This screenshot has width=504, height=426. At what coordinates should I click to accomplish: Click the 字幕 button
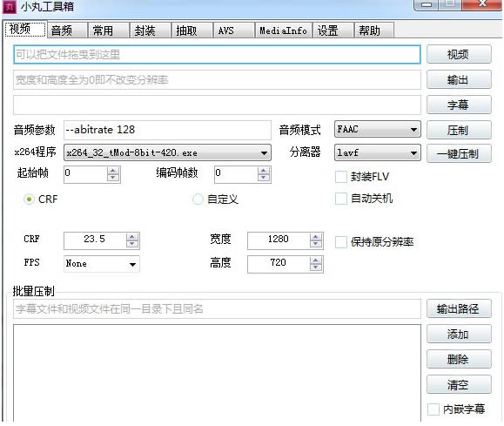tap(459, 105)
